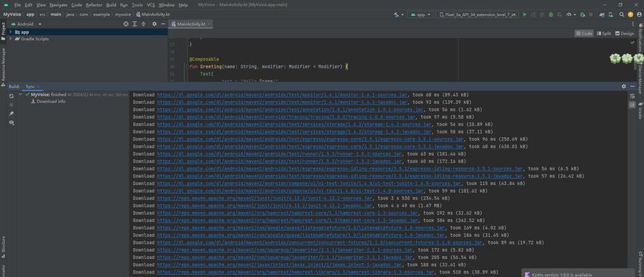This screenshot has width=644, height=277.
Task: Open Device Manager from the top toolbar icon
Action: pyautogui.click(x=611, y=15)
